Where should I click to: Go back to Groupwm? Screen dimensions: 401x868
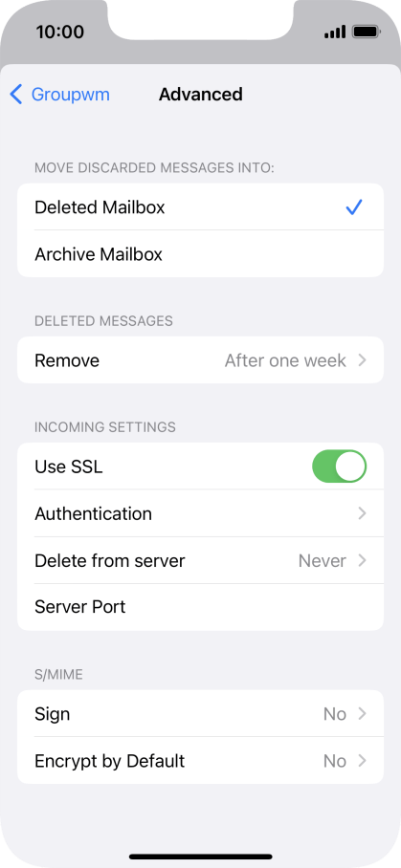[x=60, y=94]
